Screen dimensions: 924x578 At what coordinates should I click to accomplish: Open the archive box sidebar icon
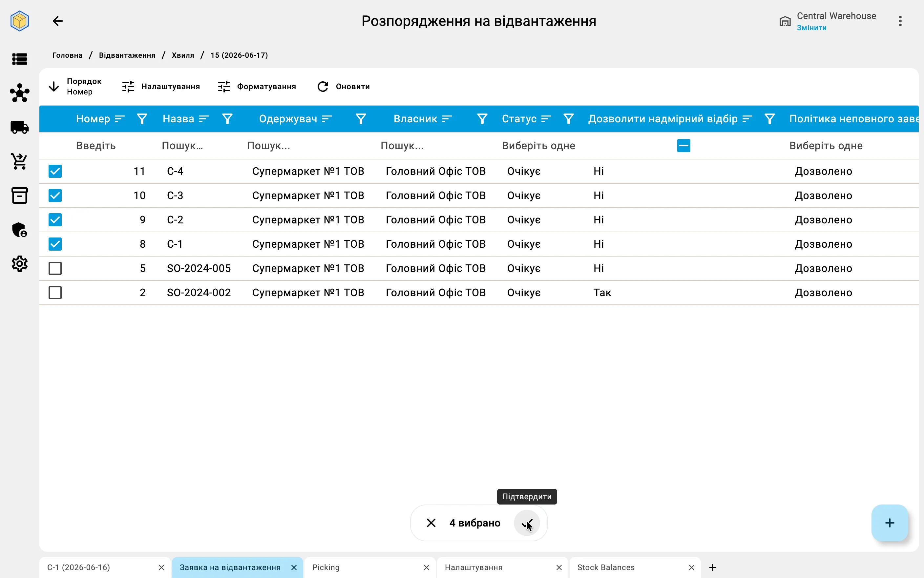pos(19,195)
